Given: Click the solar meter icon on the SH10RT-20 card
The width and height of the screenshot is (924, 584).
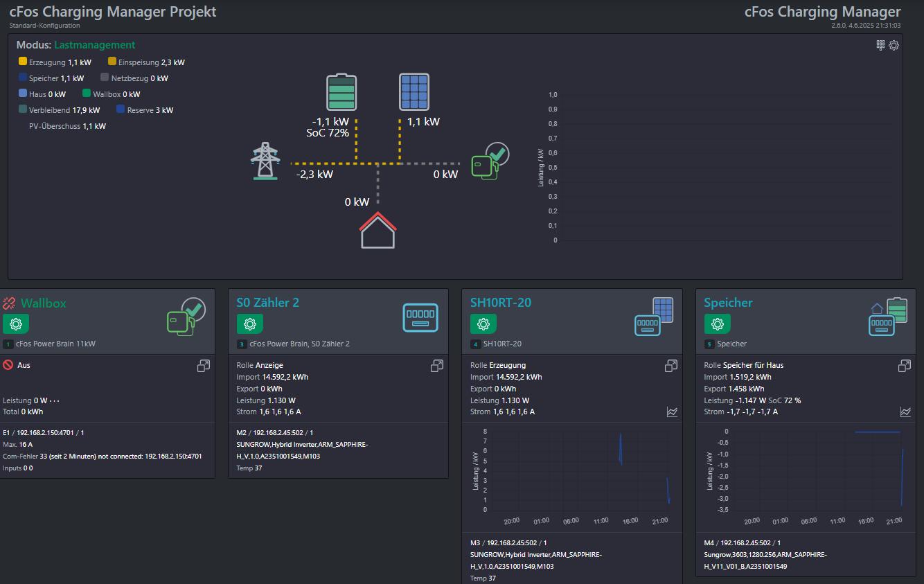Looking at the screenshot, I should [x=654, y=317].
